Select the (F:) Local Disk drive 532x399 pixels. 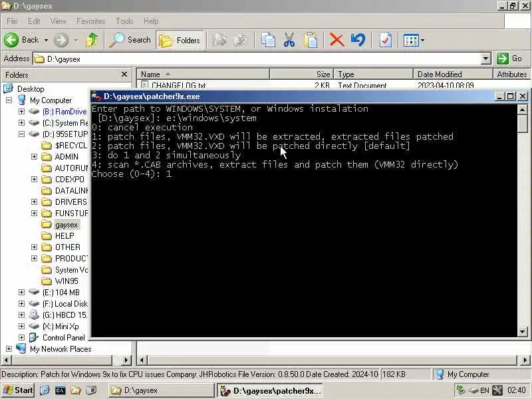click(65, 304)
